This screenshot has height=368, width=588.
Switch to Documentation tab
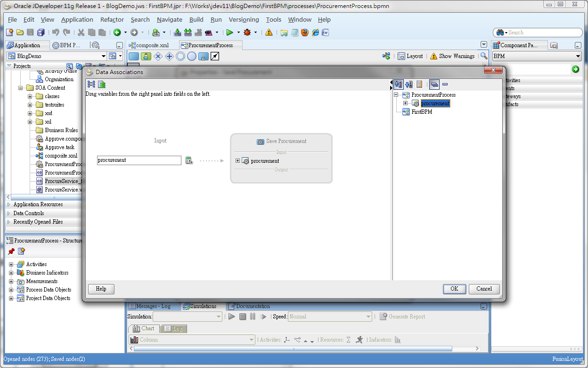coord(249,306)
